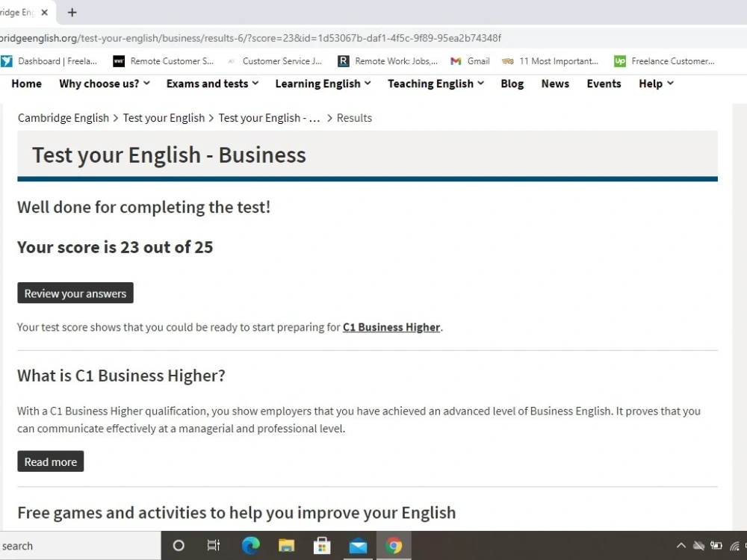Click the Test your English breadcrumb

click(164, 118)
